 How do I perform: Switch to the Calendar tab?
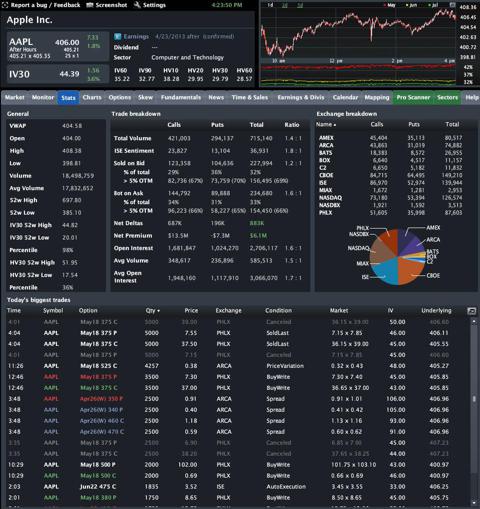(x=345, y=97)
